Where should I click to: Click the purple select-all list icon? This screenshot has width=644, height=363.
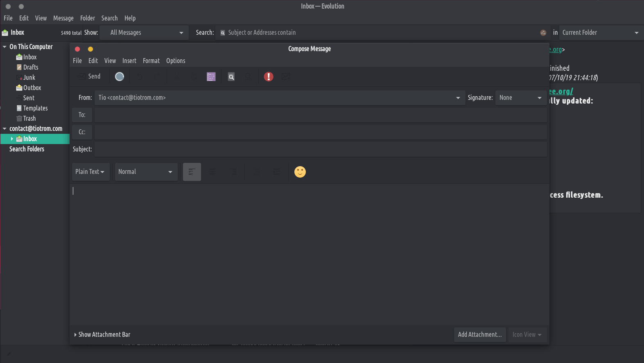(211, 77)
